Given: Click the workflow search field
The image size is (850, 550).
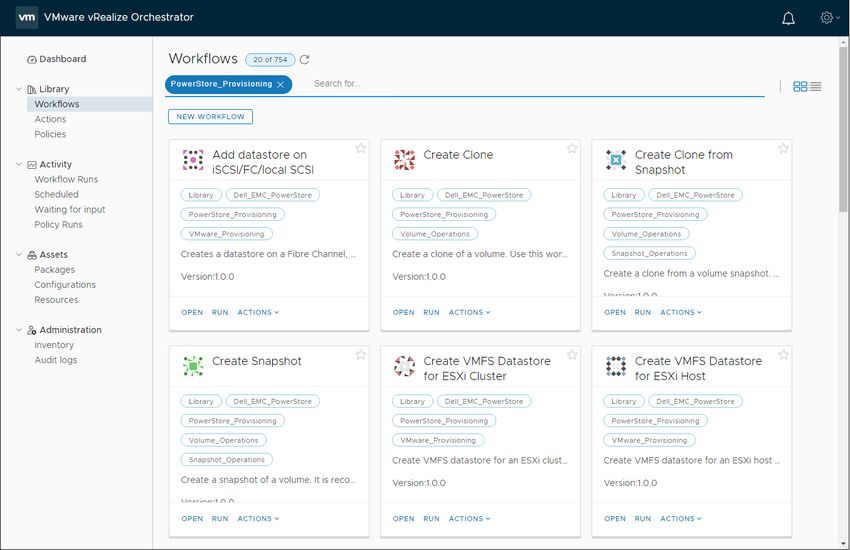Looking at the screenshot, I should point(537,84).
